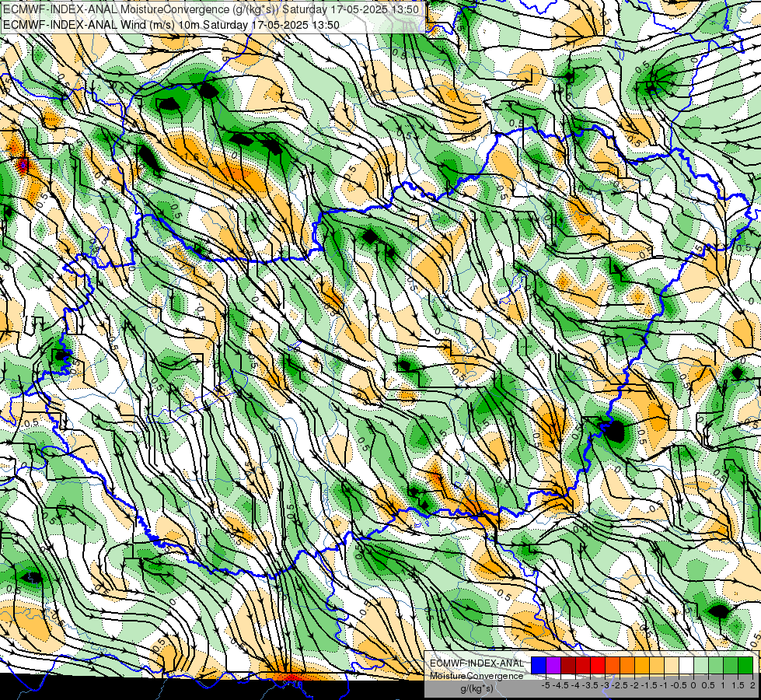Click the '2' legend tick label
Image resolution: width=761 pixels, height=700 pixels.
pyautogui.click(x=752, y=685)
